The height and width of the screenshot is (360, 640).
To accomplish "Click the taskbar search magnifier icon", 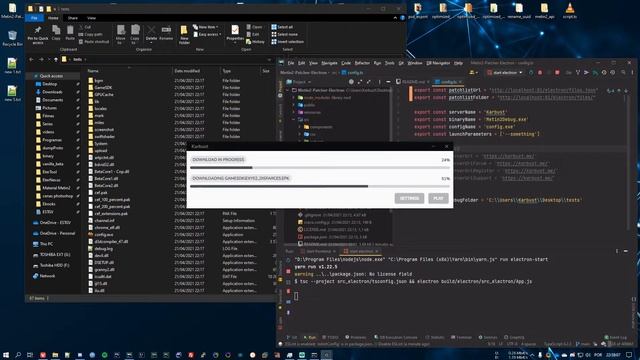I will 18,355.
